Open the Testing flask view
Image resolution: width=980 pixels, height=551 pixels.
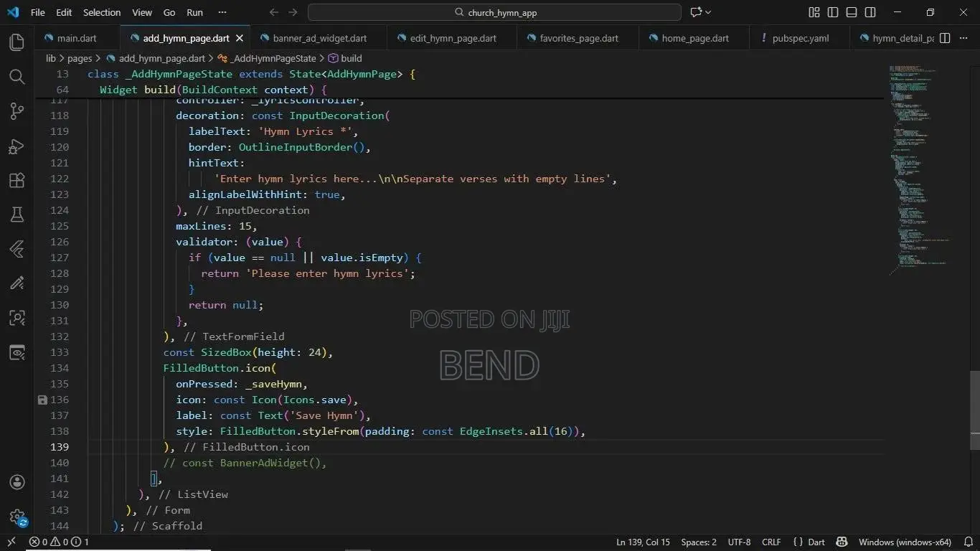(x=17, y=215)
